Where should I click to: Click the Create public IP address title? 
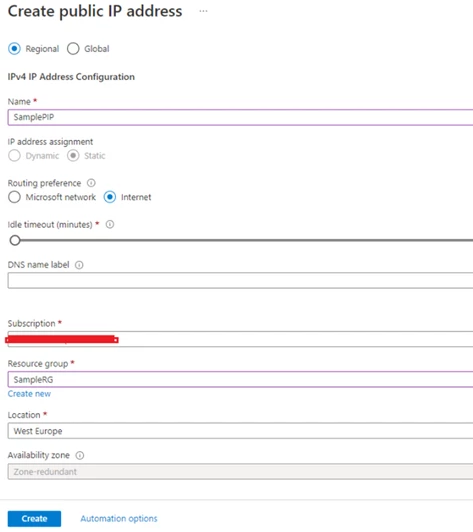[95, 11]
